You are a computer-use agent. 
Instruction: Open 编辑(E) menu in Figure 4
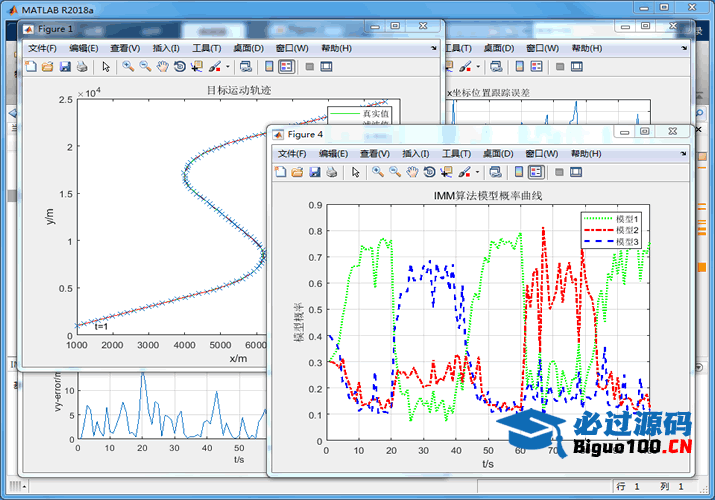tap(333, 154)
